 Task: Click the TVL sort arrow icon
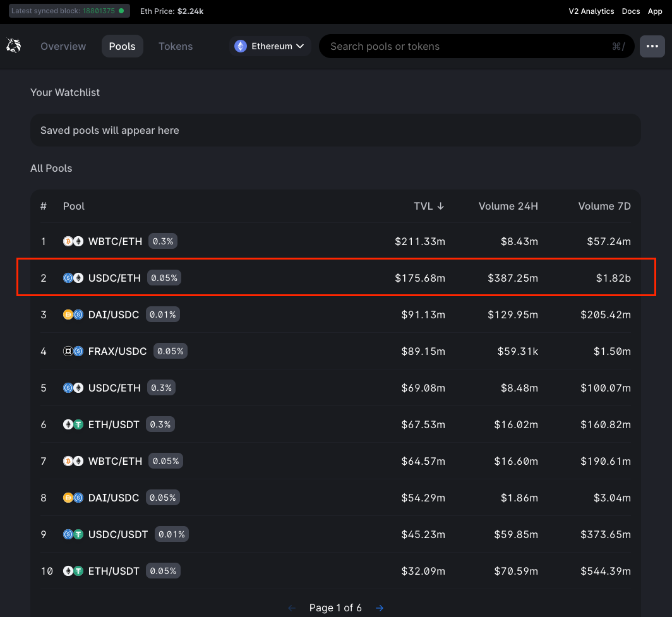coord(441,206)
